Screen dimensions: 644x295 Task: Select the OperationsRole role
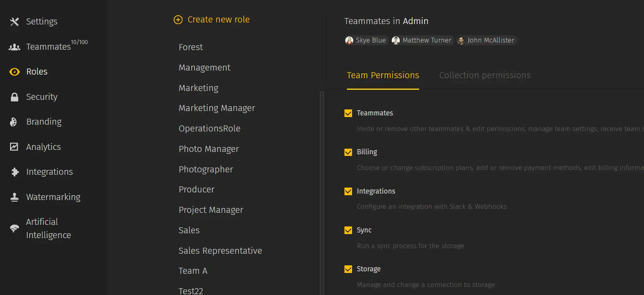tap(210, 129)
